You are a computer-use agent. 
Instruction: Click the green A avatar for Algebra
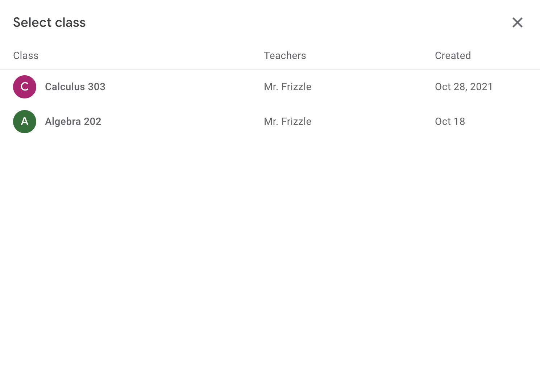[25, 122]
